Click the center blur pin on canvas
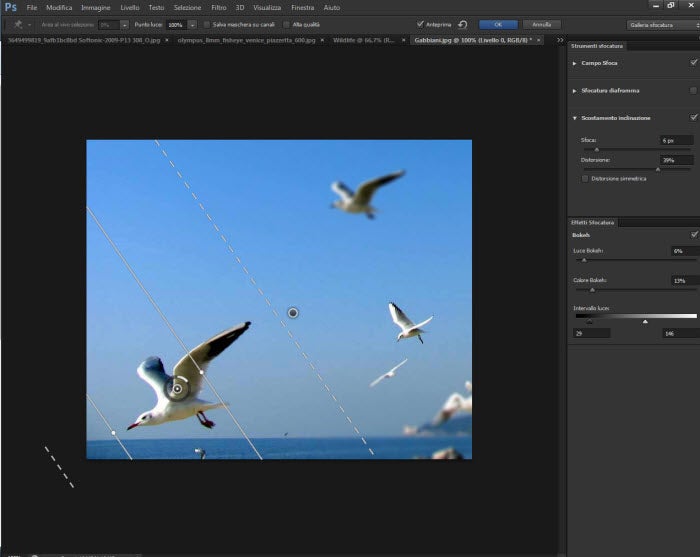The height and width of the screenshot is (557, 700). [x=293, y=313]
